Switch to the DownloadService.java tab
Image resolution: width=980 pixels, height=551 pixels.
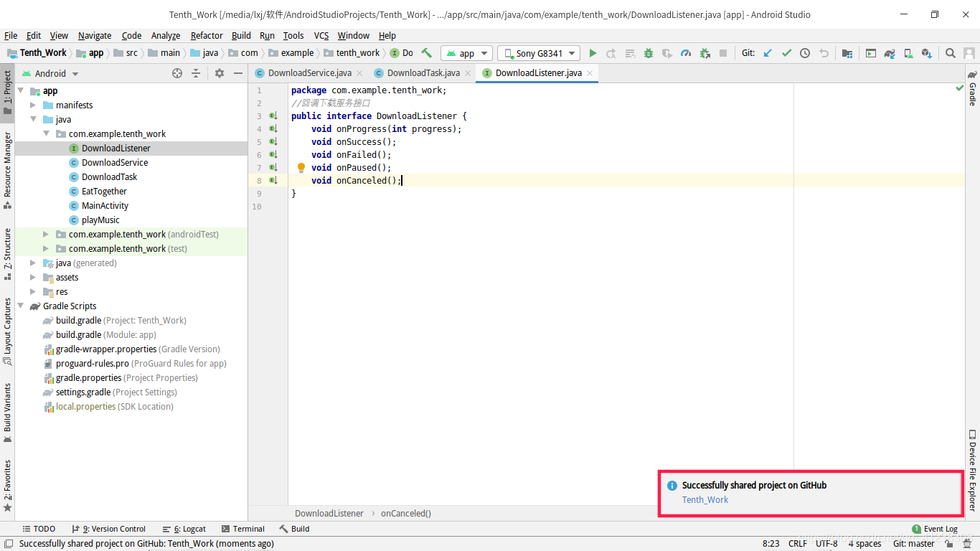click(x=310, y=73)
